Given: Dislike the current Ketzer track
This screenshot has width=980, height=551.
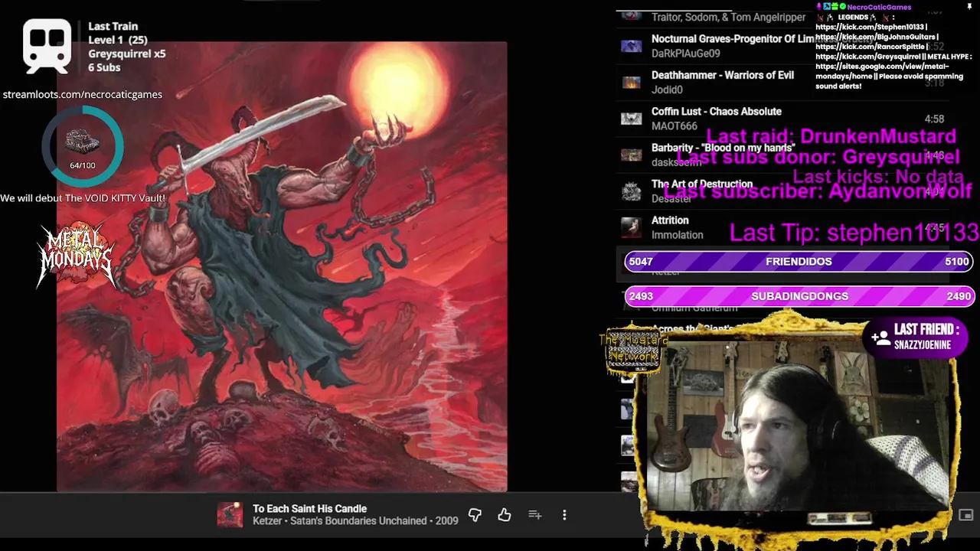Looking at the screenshot, I should point(475,515).
